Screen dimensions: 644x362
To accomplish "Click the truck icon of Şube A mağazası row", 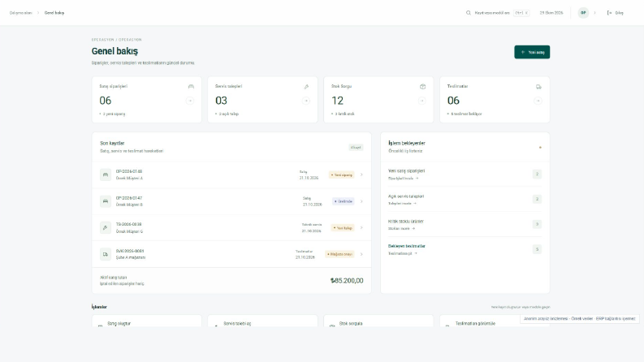I will click(x=106, y=254).
